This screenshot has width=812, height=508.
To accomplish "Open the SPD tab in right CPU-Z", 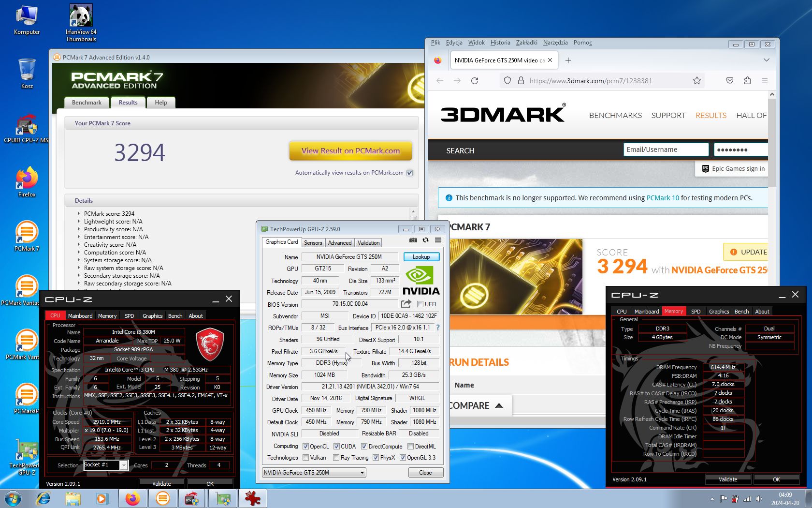I will coord(696,312).
